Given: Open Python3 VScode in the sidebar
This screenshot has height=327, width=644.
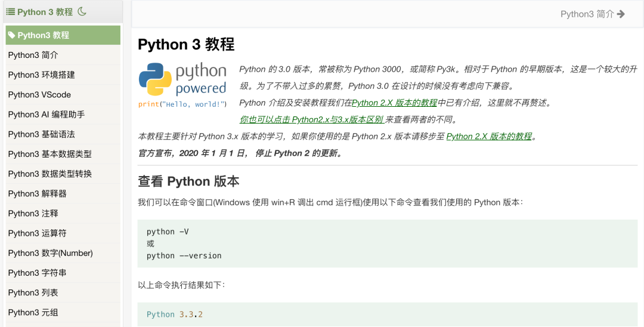Looking at the screenshot, I should pos(63,94).
